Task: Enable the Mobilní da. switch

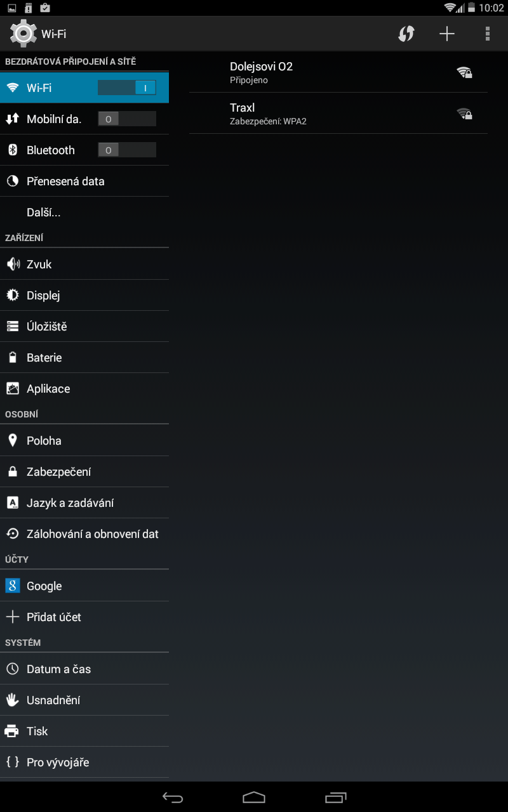Action: coord(127,119)
